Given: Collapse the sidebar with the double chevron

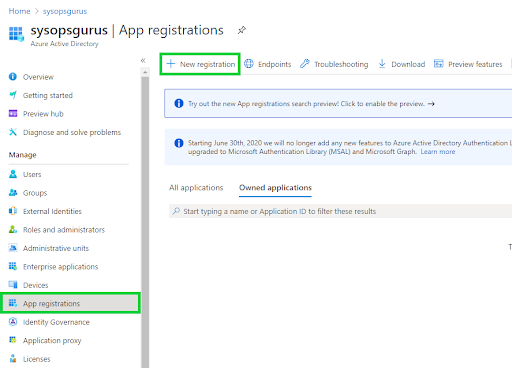Looking at the screenshot, I should click(x=143, y=60).
